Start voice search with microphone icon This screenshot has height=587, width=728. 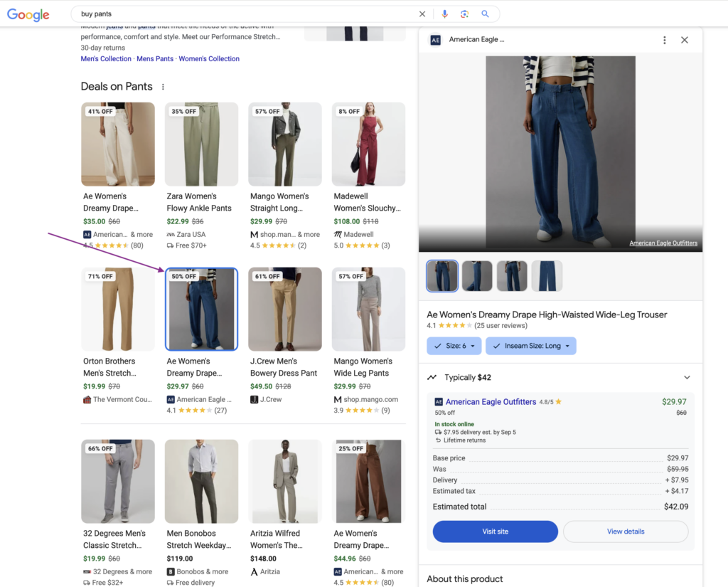445,14
